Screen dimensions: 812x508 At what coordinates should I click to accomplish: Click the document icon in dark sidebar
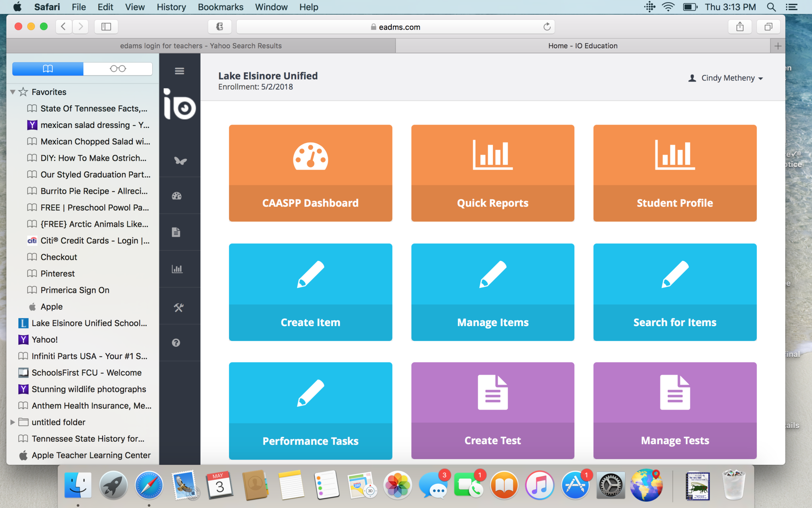point(176,232)
